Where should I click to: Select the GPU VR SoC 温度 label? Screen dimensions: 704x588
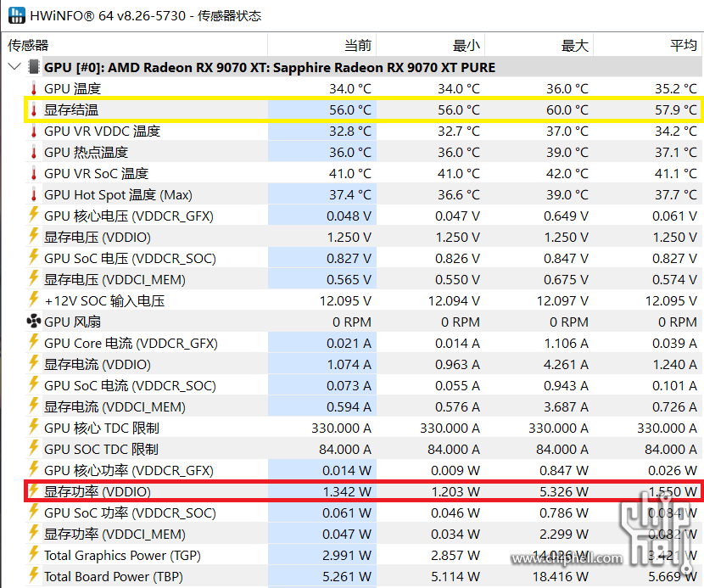[x=96, y=173]
